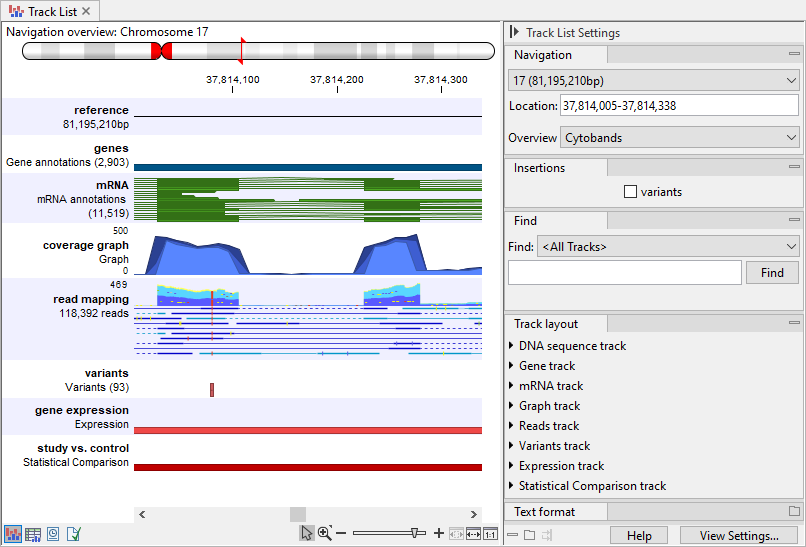Click the 1:1 zoom to base level icon
This screenshot has height=547, width=806.
[490, 534]
